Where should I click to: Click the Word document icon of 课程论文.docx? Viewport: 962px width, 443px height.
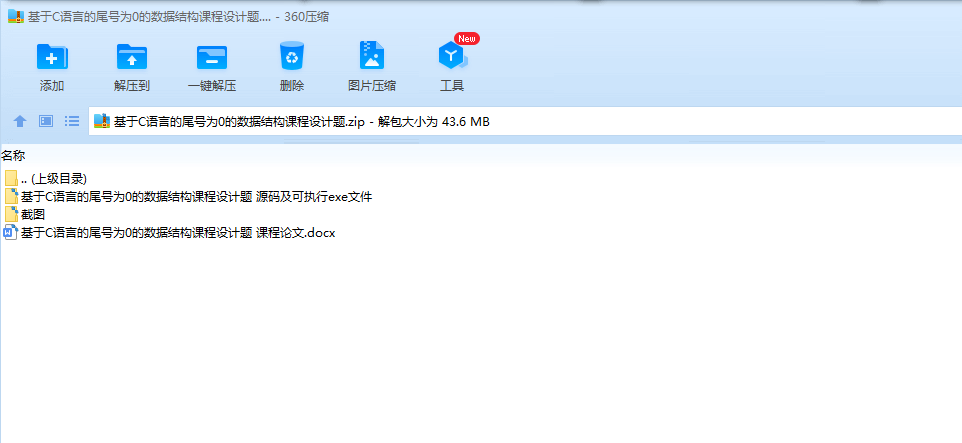point(11,233)
